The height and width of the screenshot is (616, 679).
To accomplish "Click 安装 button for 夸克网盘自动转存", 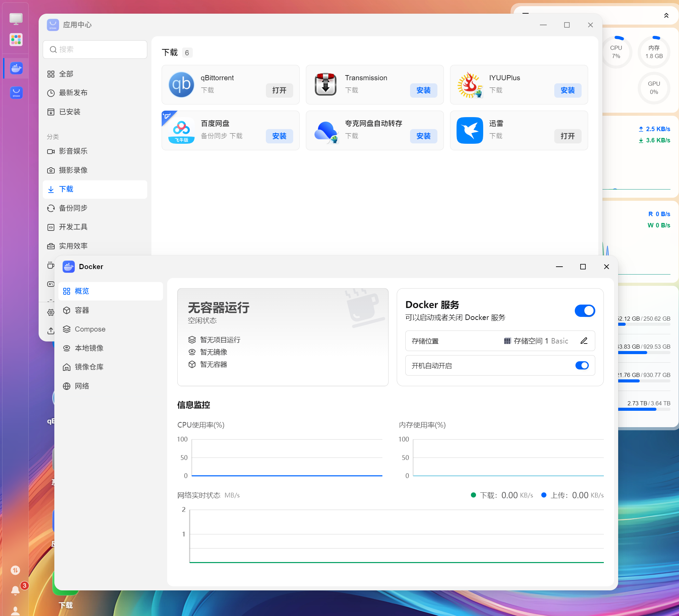I will [x=423, y=136].
